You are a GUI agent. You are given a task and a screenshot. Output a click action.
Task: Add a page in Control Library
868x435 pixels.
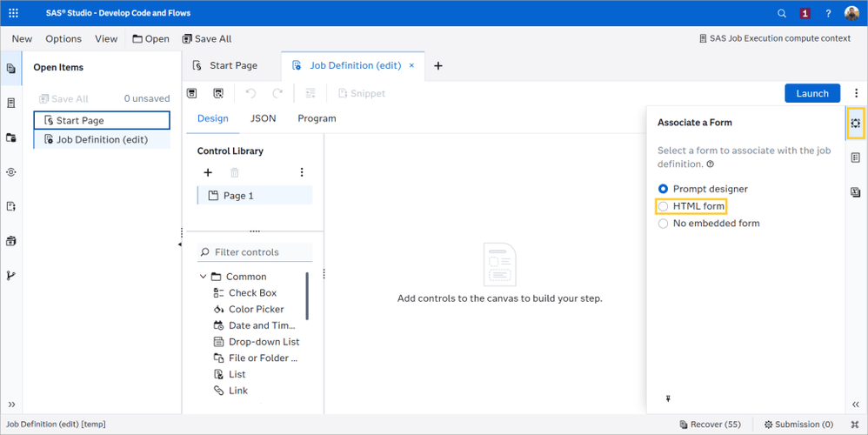pyautogui.click(x=208, y=172)
